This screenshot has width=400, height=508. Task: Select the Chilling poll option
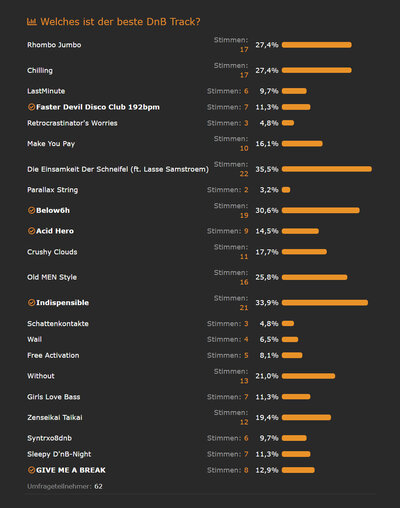(x=40, y=71)
